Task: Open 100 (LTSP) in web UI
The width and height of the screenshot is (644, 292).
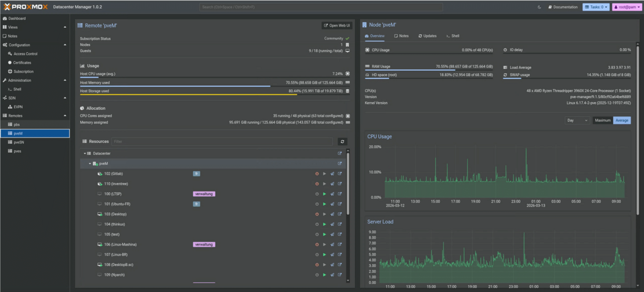Action: pyautogui.click(x=339, y=194)
